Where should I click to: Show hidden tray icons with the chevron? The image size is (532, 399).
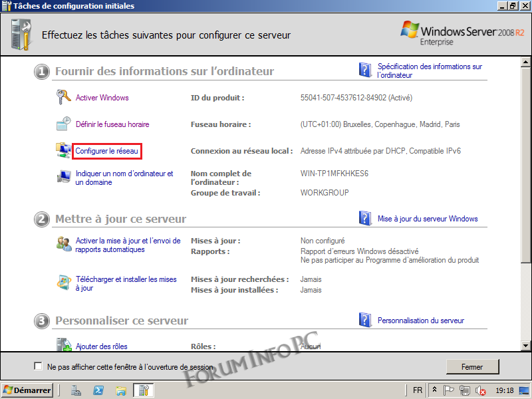coord(434,390)
